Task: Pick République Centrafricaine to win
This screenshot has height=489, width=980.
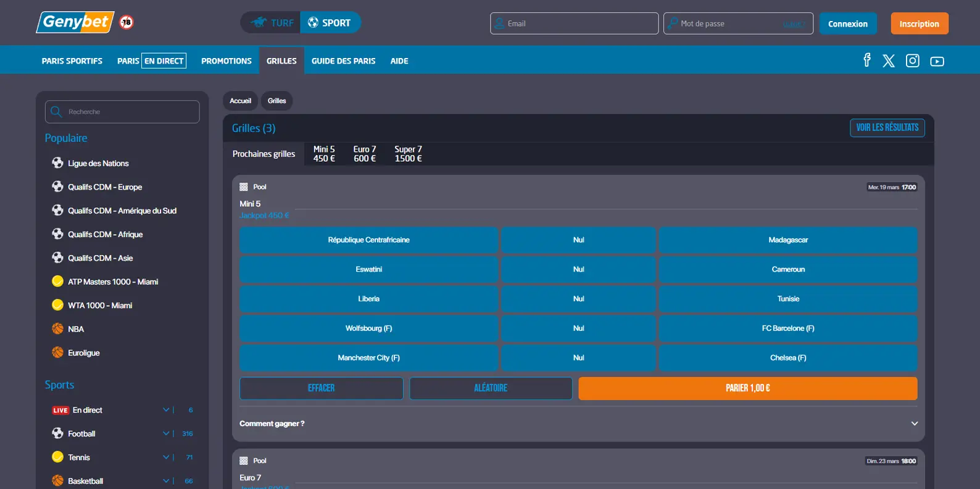Action: 368,240
